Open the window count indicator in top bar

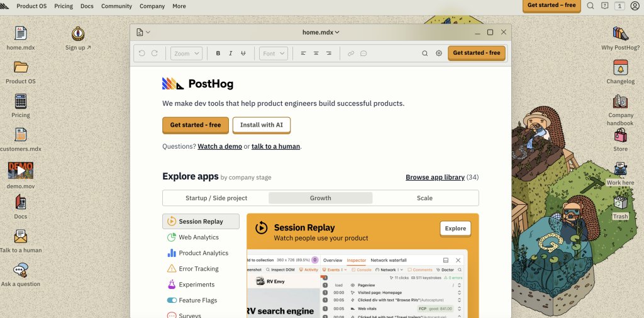[x=619, y=6]
